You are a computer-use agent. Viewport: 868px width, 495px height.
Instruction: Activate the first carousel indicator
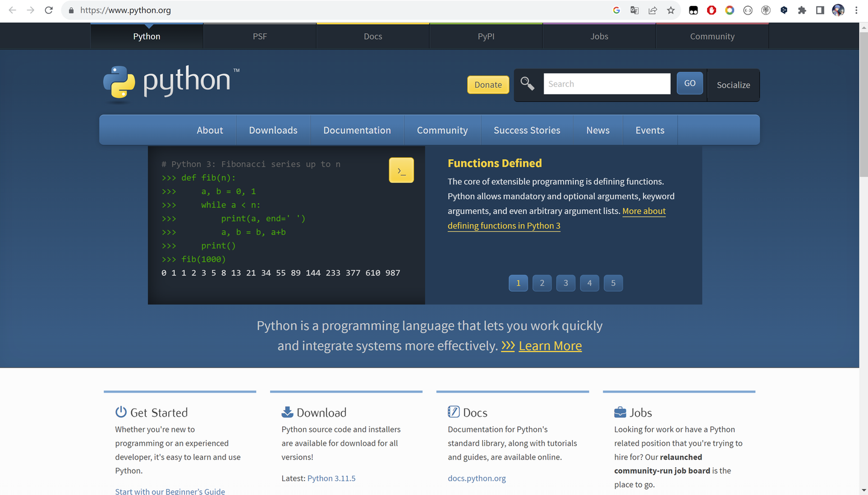[518, 283]
